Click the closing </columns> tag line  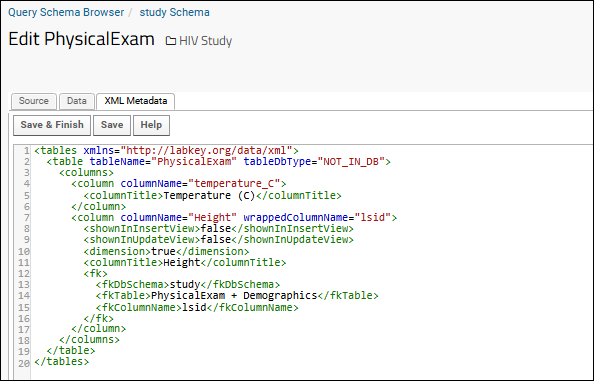89,339
